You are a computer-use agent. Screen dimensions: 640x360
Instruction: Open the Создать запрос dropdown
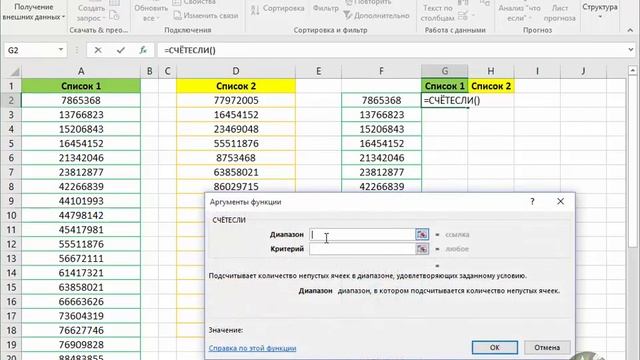91,13
